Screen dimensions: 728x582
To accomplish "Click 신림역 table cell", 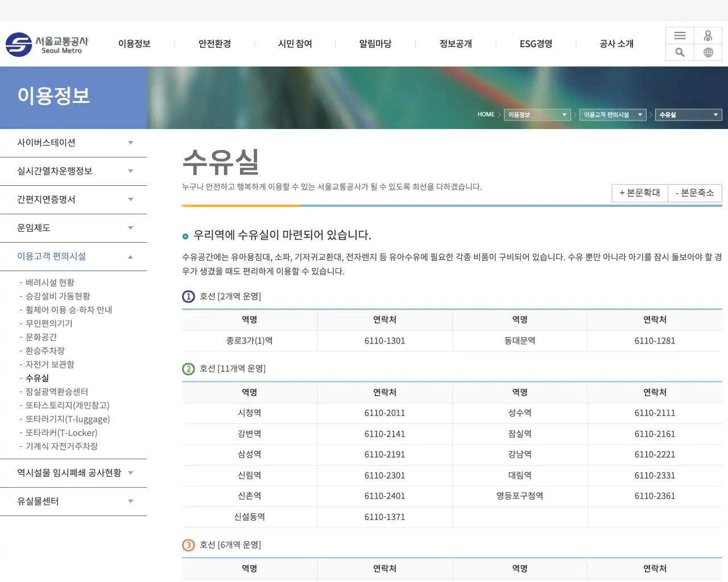I will (x=250, y=475).
